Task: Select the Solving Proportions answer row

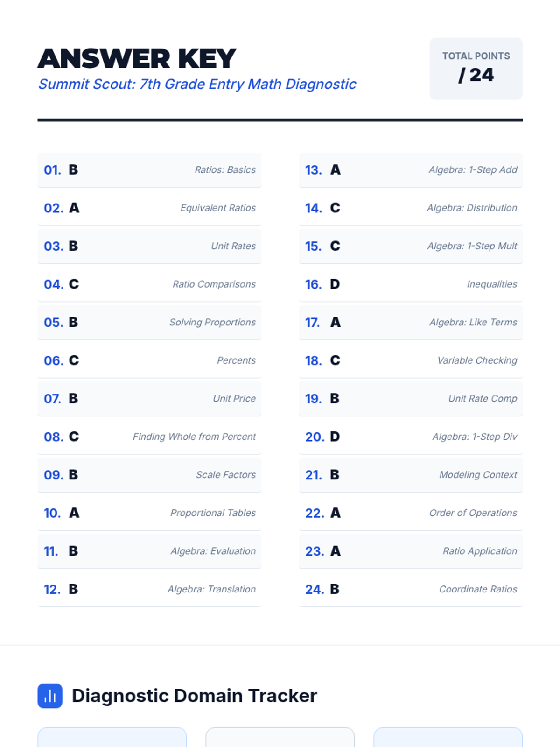Action: [149, 322]
